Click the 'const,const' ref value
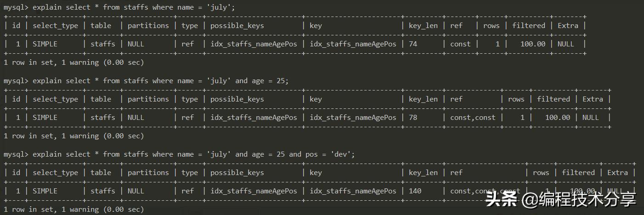The height and width of the screenshot is (215, 644). pos(473,118)
